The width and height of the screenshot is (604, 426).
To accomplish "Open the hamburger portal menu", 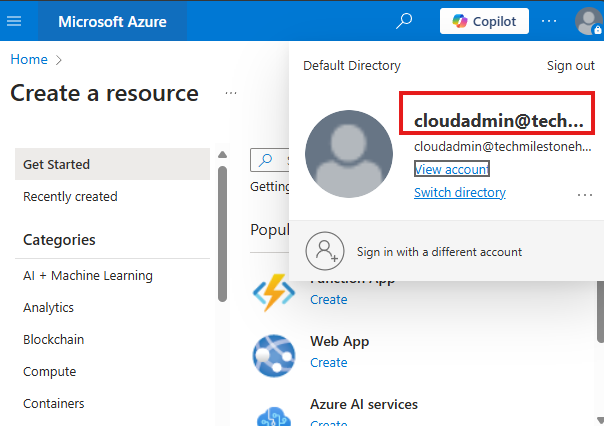I will click(x=14, y=21).
